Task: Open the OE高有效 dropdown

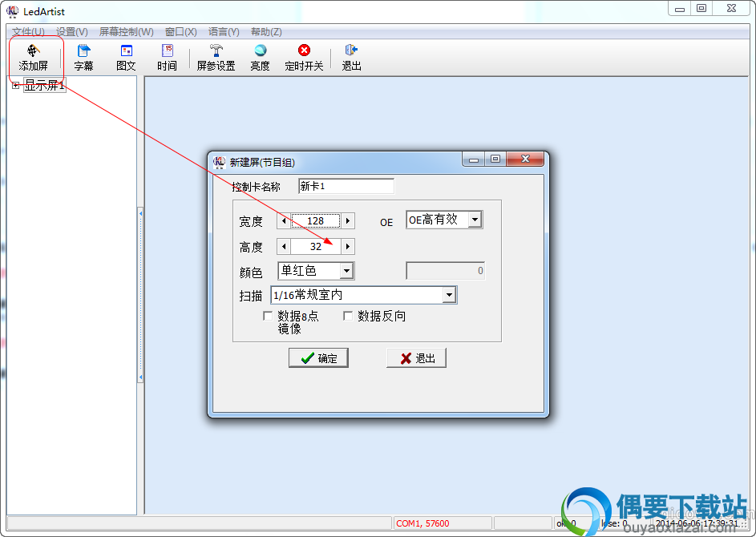Action: pyautogui.click(x=475, y=220)
